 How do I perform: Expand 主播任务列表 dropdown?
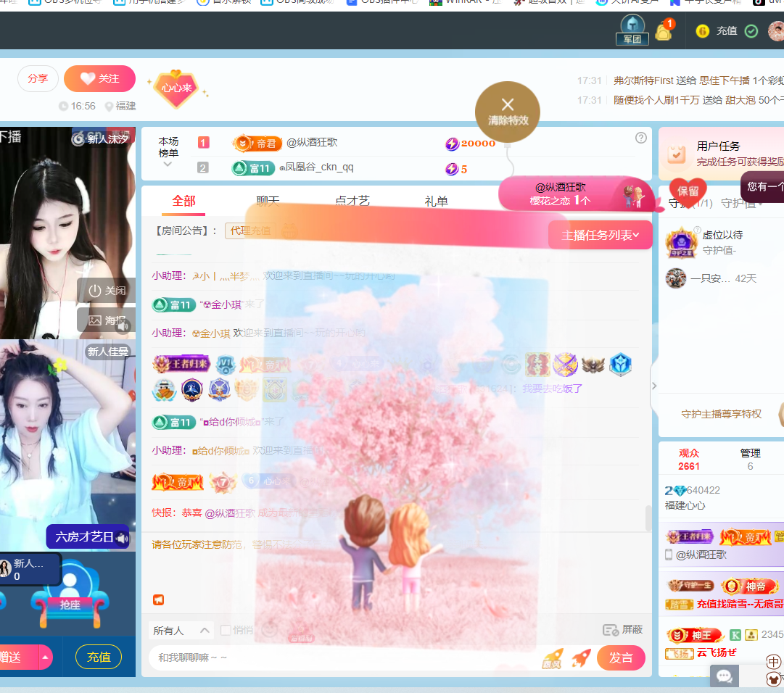pos(600,236)
